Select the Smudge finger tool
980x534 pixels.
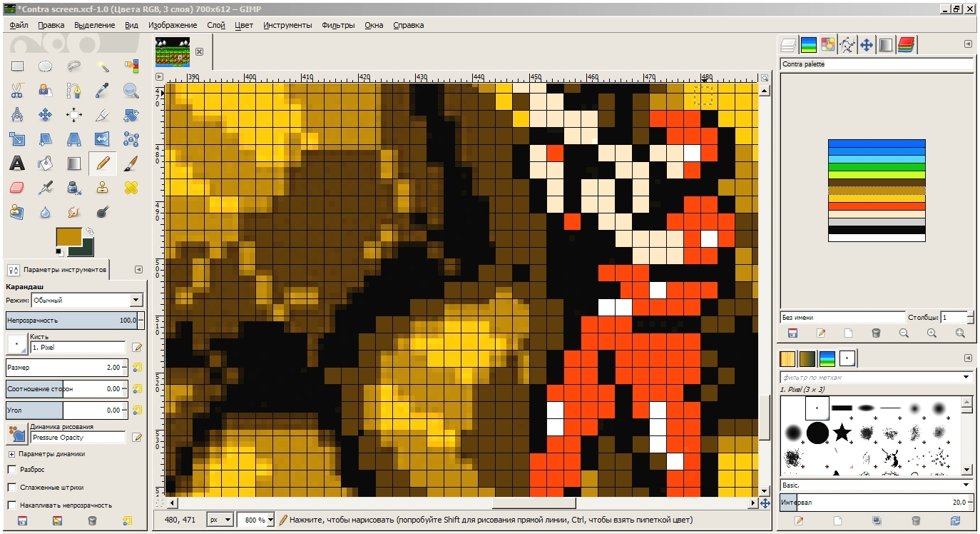tap(74, 212)
